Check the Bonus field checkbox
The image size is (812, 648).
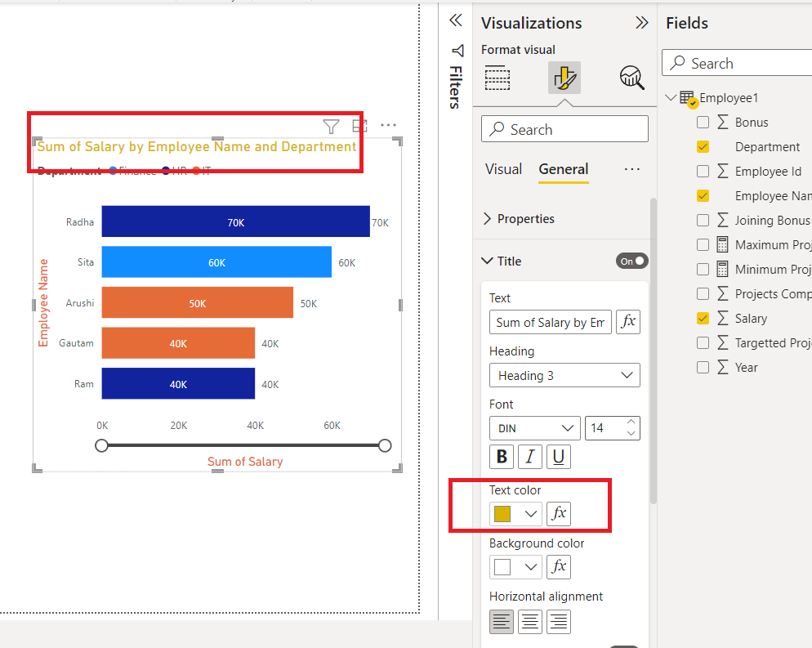(703, 123)
